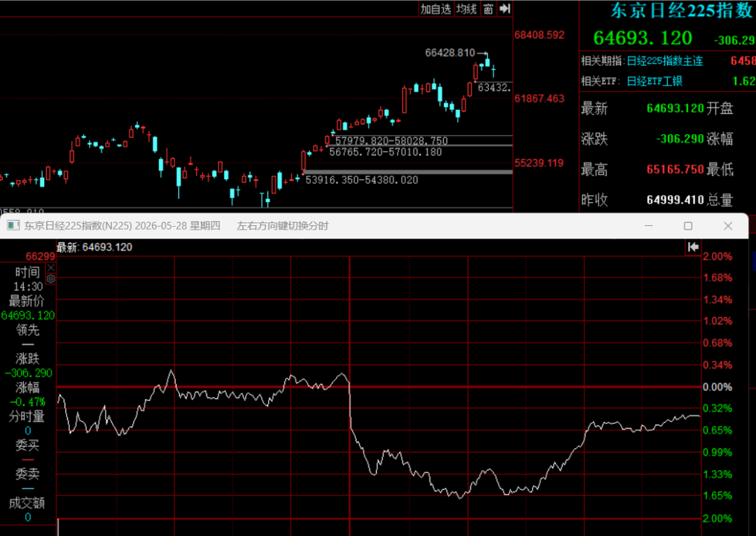Viewport: 756px width, 536px height.
Task: Click the 成交额 label in intraday sidebar
Action: [27, 503]
